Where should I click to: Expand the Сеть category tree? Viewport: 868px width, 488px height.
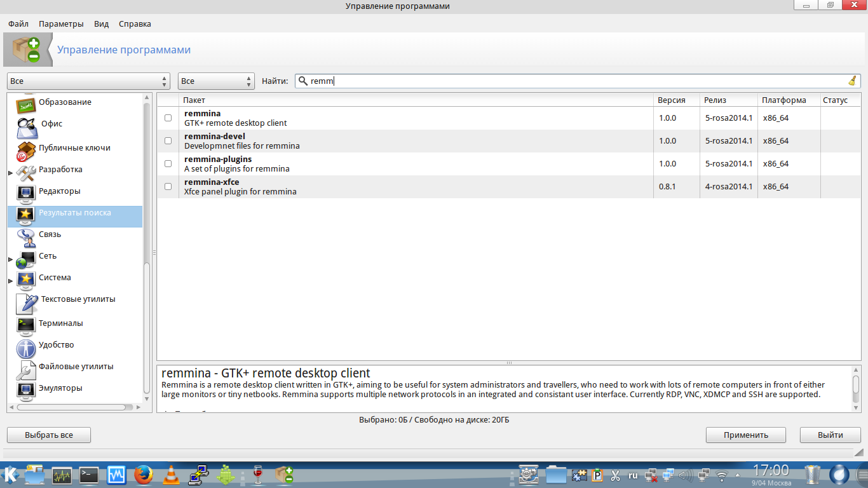(x=10, y=259)
